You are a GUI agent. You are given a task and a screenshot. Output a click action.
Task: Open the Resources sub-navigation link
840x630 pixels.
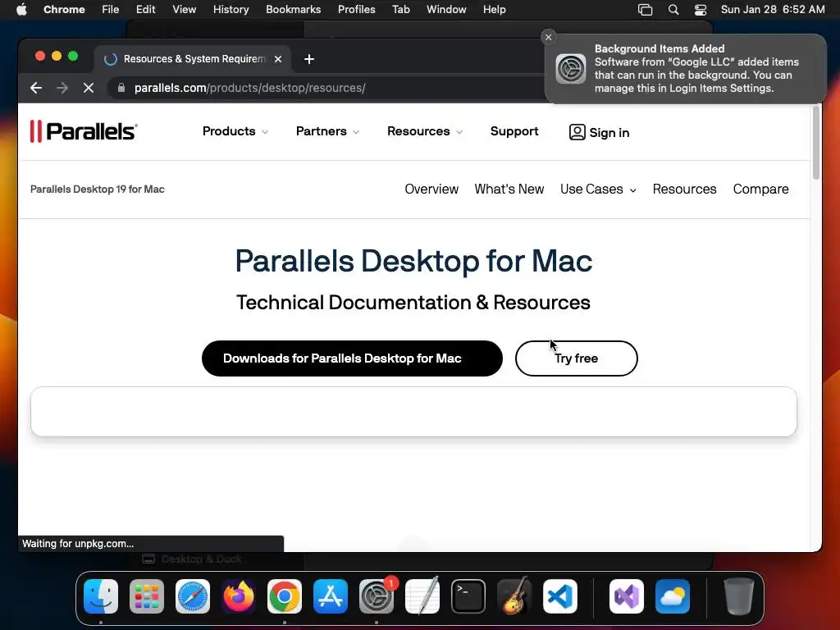click(x=684, y=189)
